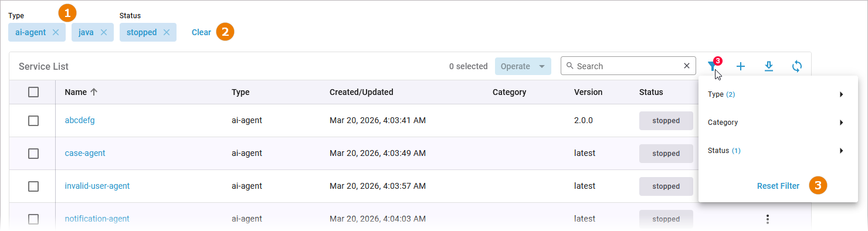Click the plus icon to add service
This screenshot has height=231, width=868.
pyautogui.click(x=741, y=66)
